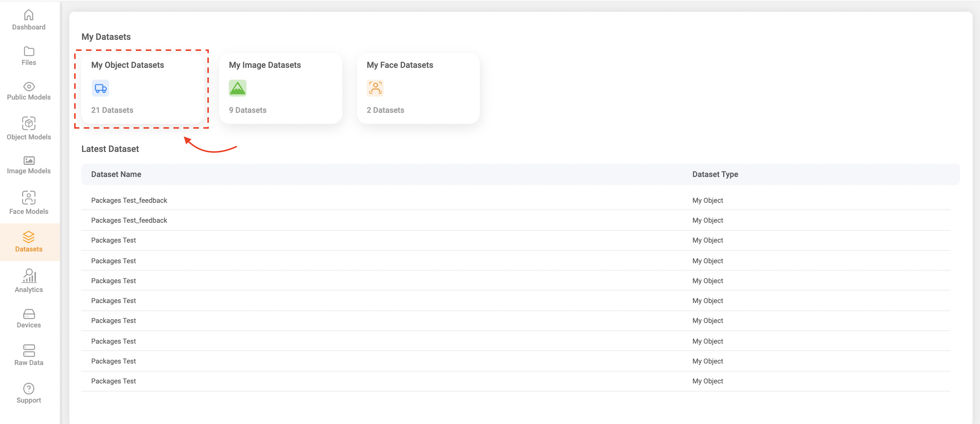Select the Datasets layers icon
This screenshot has width=980, height=424.
[x=28, y=237]
